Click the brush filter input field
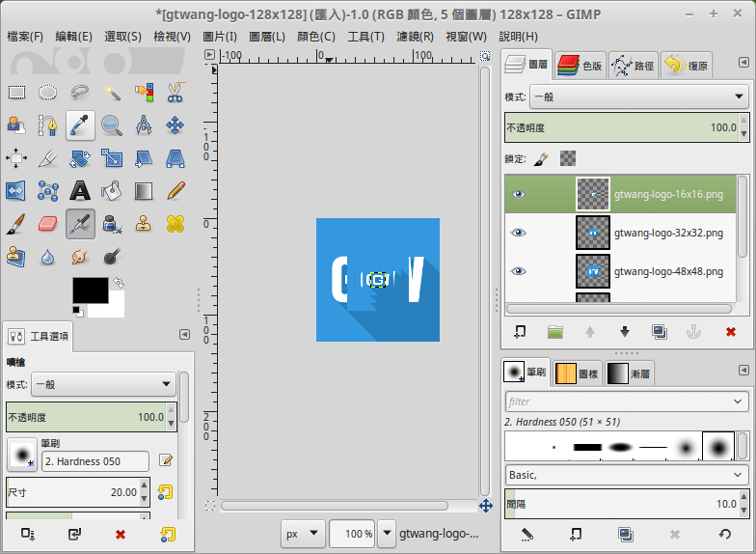 pyautogui.click(x=626, y=401)
